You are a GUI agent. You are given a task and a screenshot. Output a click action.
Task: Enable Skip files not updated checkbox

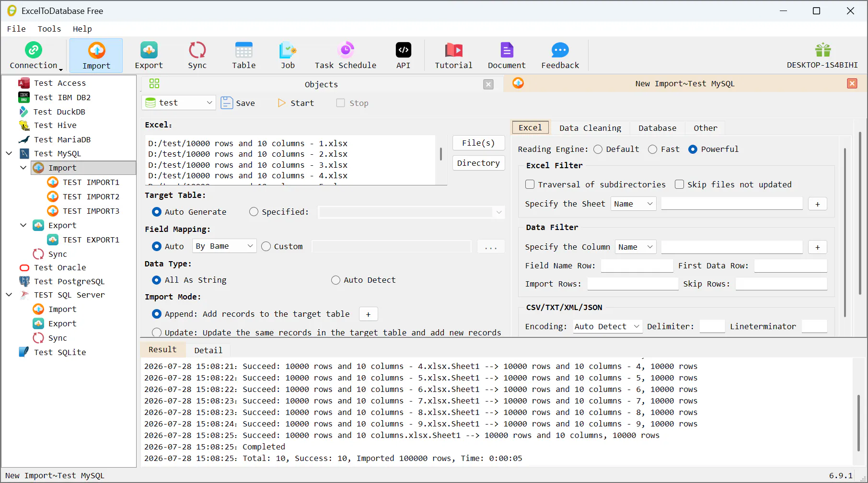679,184
